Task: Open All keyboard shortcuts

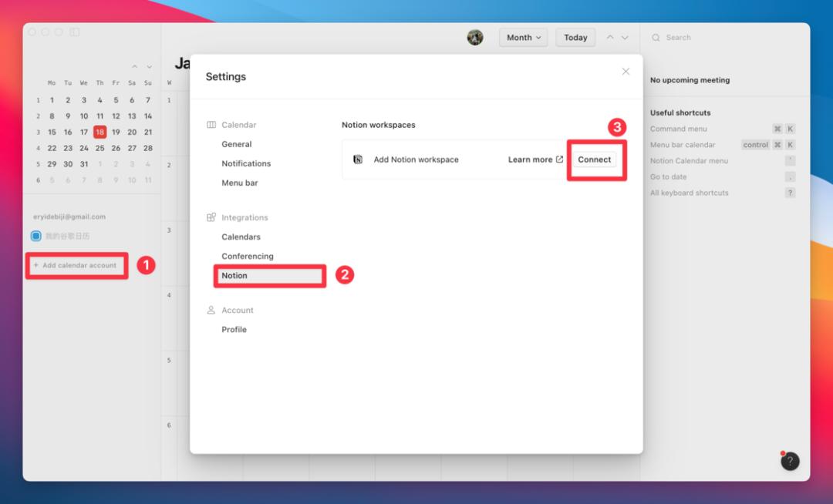Action: [723, 193]
